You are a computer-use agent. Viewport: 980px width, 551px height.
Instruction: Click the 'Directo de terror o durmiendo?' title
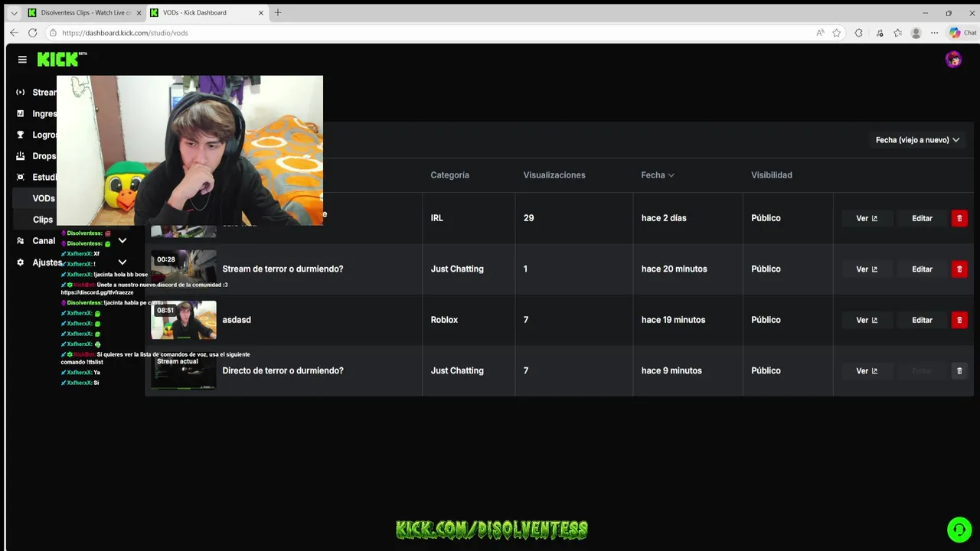(x=283, y=370)
